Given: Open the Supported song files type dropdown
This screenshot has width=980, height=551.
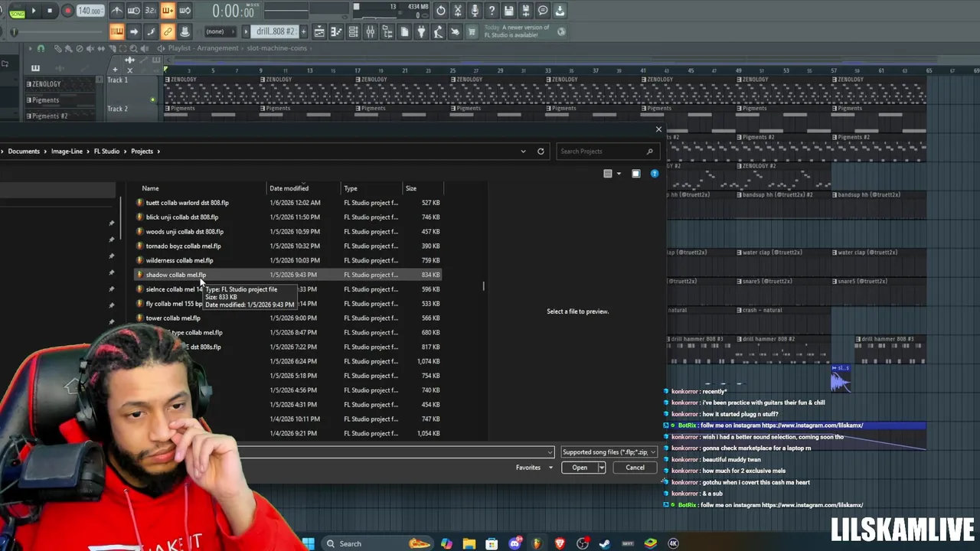Looking at the screenshot, I should (609, 452).
